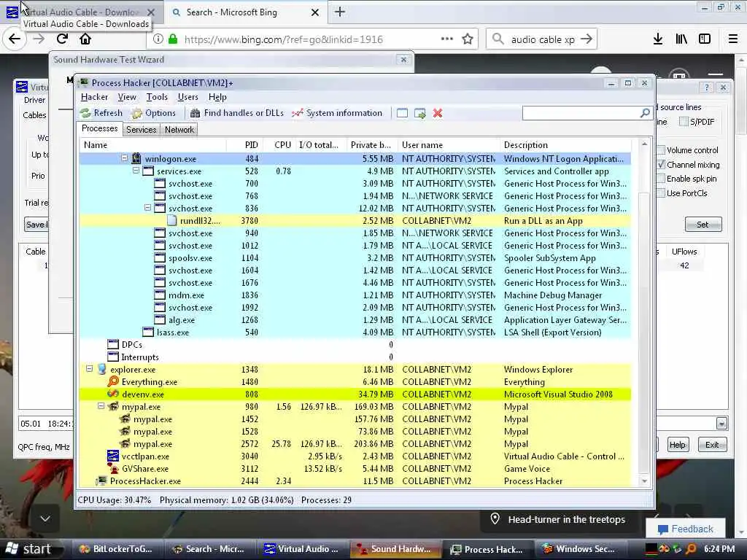Open Options in Process Hacker toolbar
The width and height of the screenshot is (747, 560).
pos(154,113)
